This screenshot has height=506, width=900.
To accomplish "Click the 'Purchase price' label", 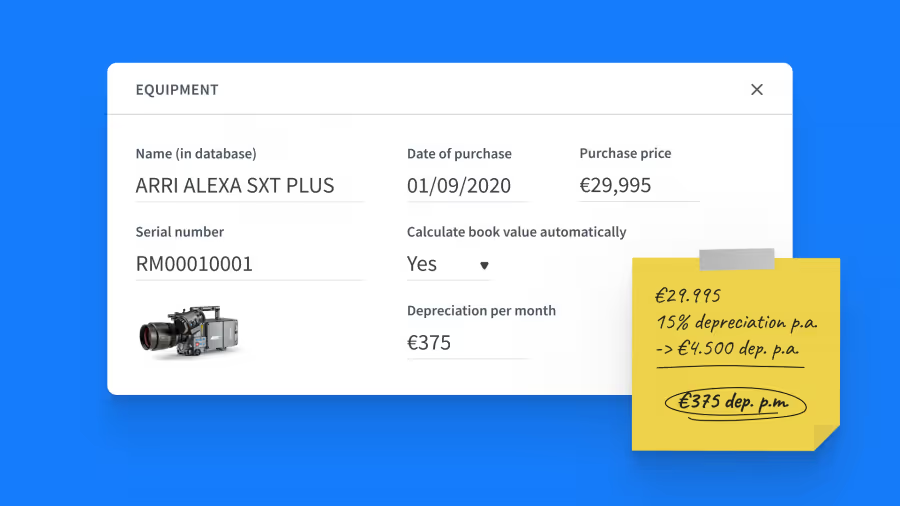I will click(625, 154).
